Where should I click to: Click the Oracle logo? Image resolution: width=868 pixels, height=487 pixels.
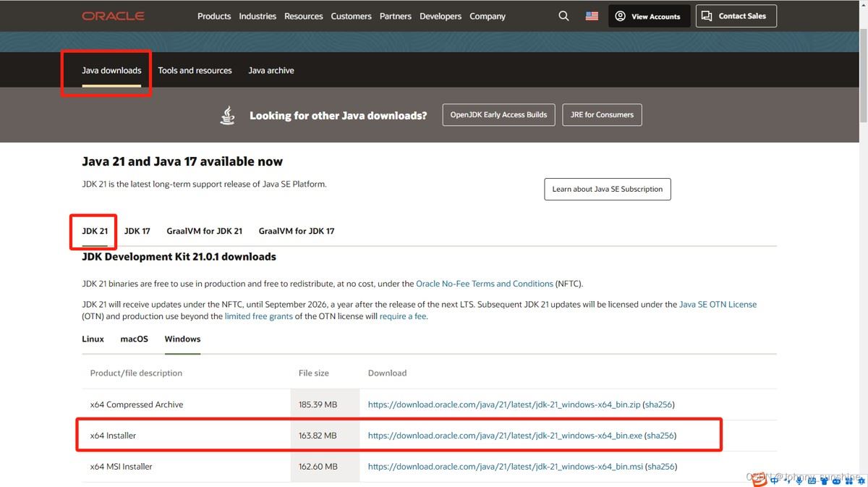pos(113,16)
